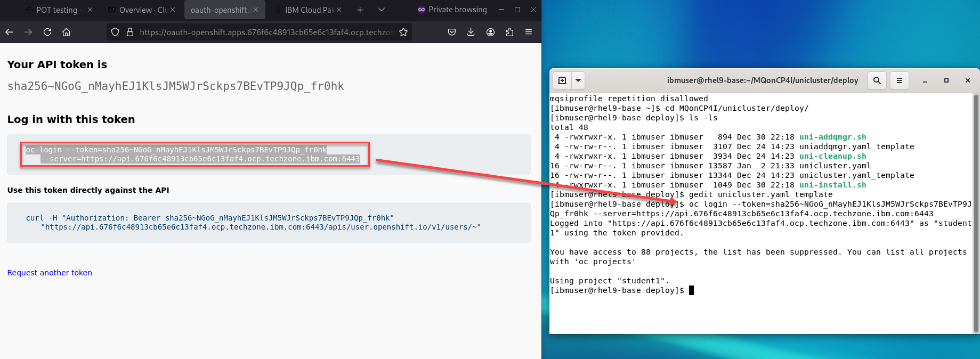This screenshot has width=980, height=359.
Task: Bookmark this page with the star icon
Action: tap(403, 32)
